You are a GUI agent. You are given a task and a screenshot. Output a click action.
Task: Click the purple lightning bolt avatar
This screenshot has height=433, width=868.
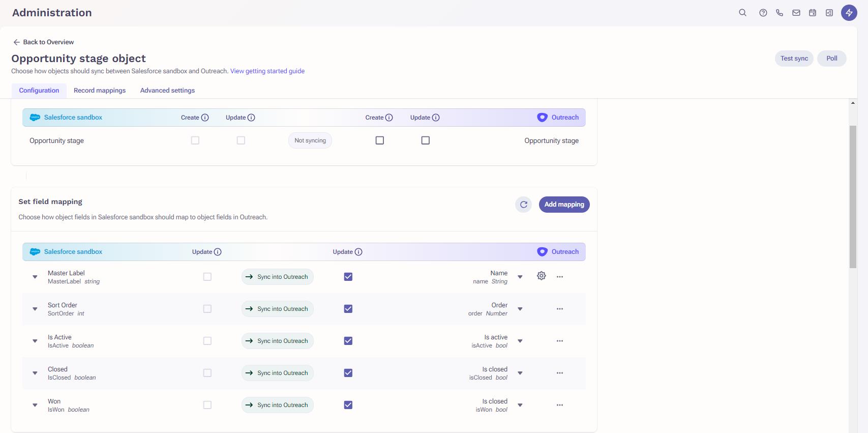(849, 13)
